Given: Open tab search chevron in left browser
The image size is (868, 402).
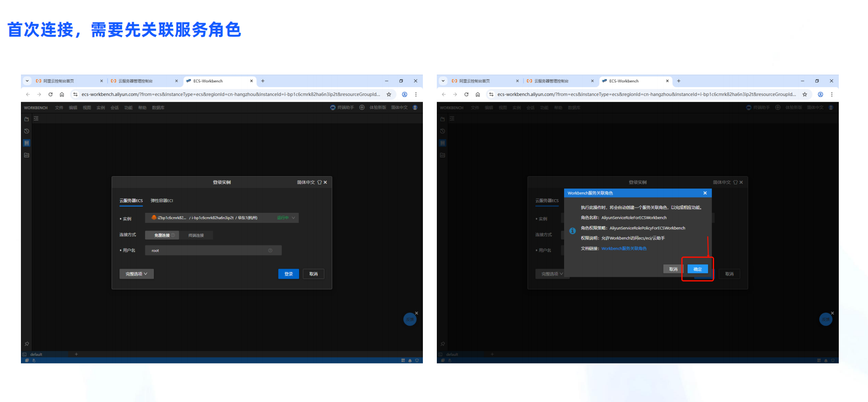Looking at the screenshot, I should (27, 81).
